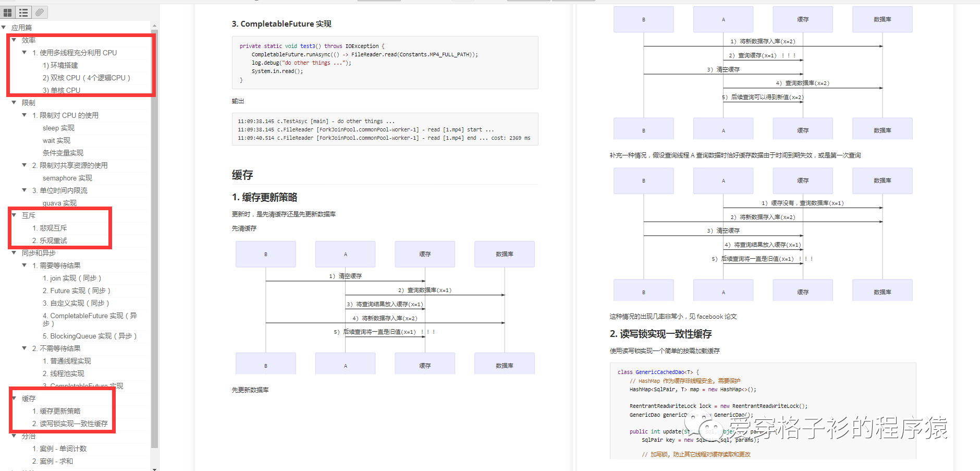
Task: Click the 先清缓存 paragraph text
Action: tap(244, 228)
